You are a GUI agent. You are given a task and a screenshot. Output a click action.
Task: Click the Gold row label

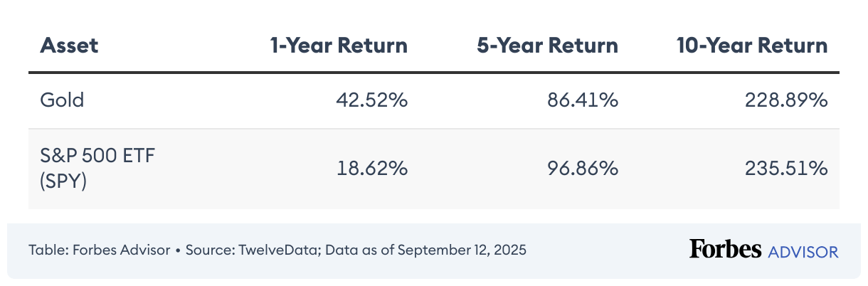pyautogui.click(x=63, y=100)
